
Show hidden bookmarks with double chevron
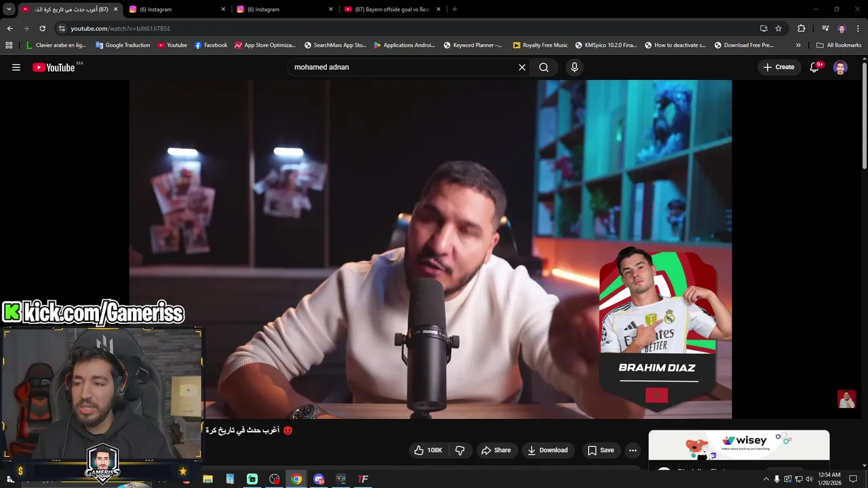pyautogui.click(x=798, y=45)
